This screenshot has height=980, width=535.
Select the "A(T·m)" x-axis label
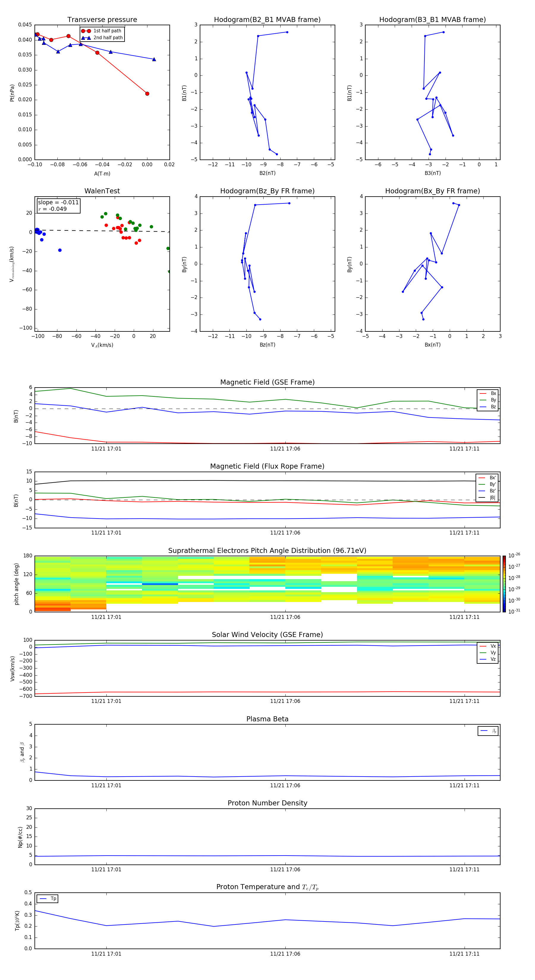[x=102, y=173]
